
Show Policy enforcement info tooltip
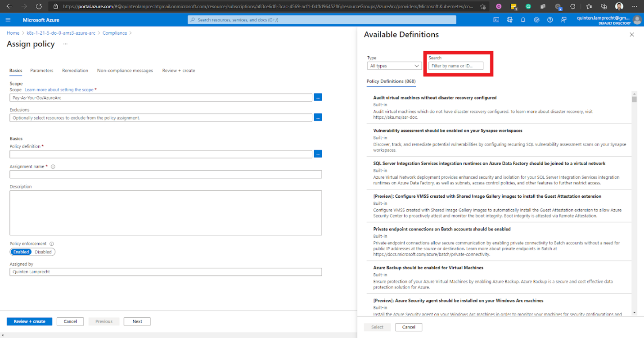pos(52,243)
